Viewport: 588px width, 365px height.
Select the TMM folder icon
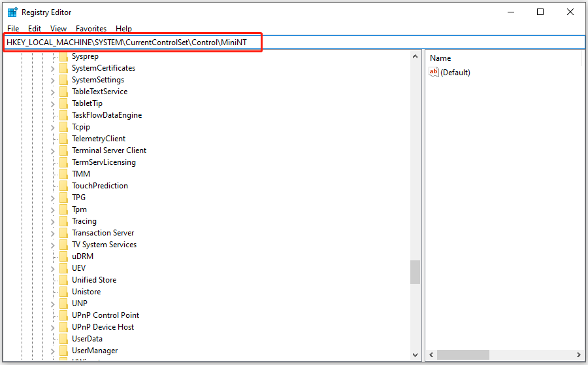point(64,174)
